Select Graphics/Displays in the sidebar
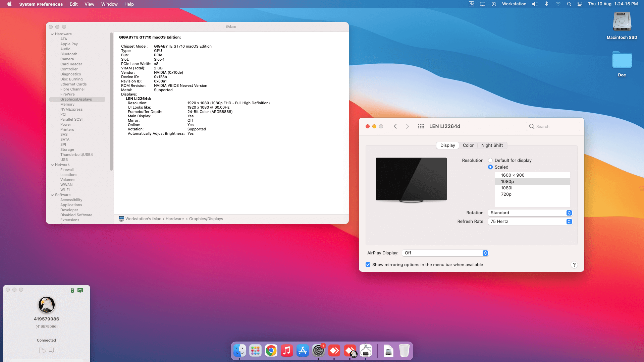The image size is (644, 362). (77, 99)
